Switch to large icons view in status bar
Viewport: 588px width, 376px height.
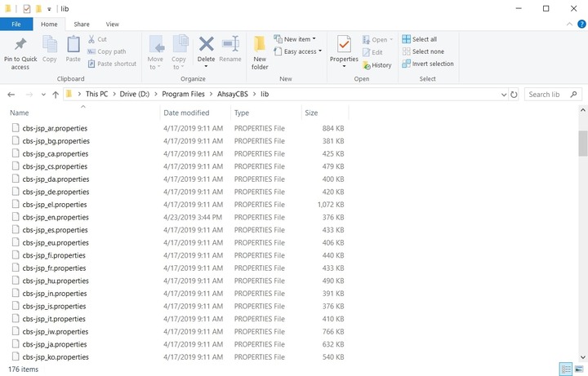coord(578,369)
